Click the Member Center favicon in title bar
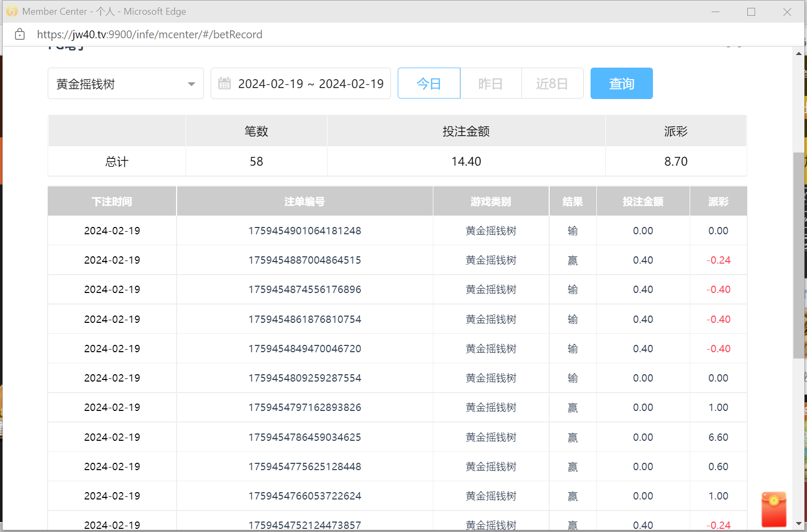 (12, 11)
